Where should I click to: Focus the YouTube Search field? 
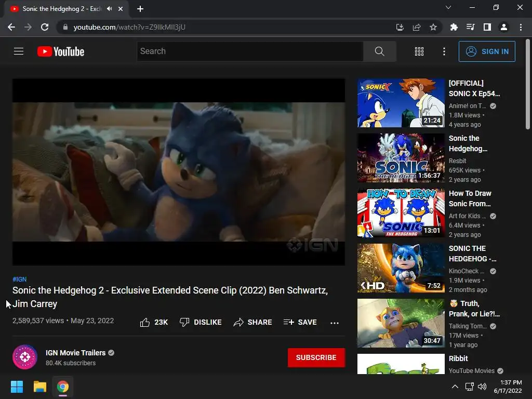click(x=250, y=51)
